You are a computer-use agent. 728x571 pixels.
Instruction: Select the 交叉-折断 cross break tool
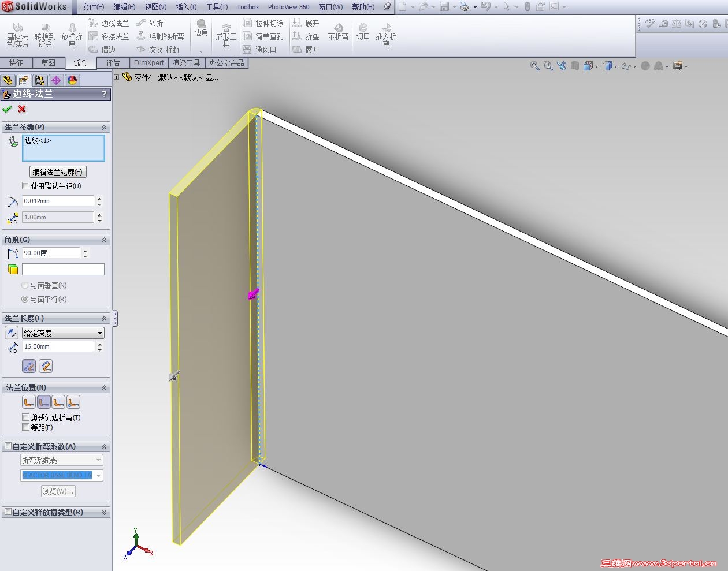tap(158, 50)
